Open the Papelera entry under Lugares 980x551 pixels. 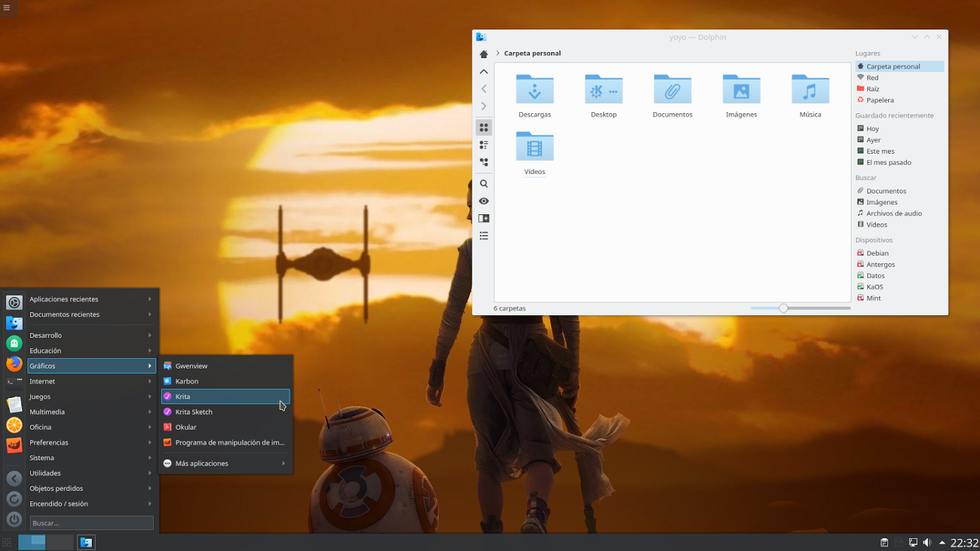click(879, 100)
